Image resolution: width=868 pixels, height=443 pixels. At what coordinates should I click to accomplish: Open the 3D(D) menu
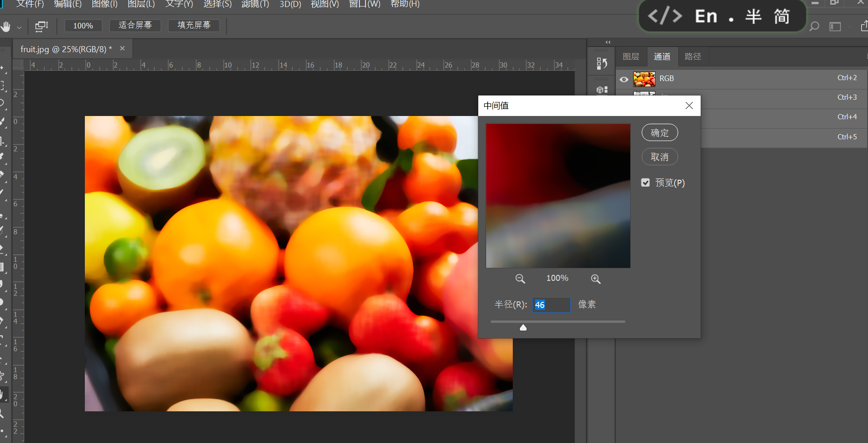(290, 4)
